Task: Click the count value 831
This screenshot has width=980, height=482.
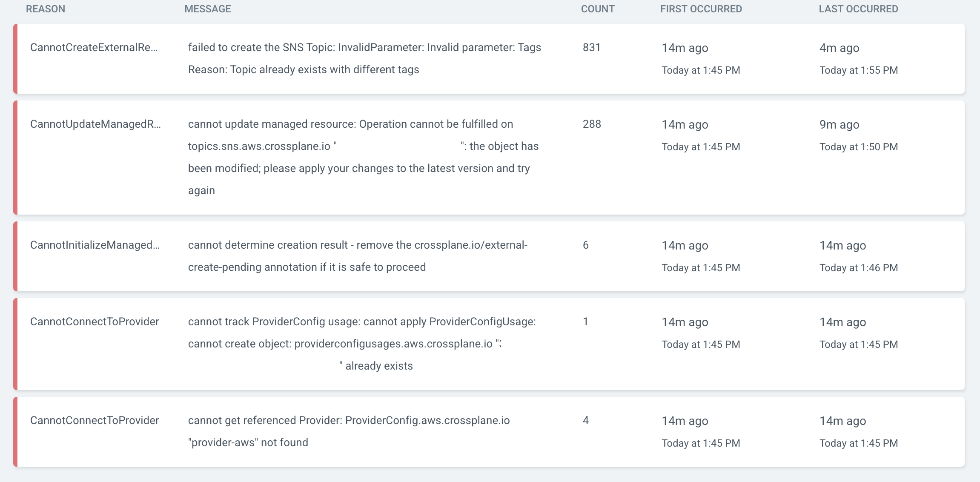Action: point(591,48)
